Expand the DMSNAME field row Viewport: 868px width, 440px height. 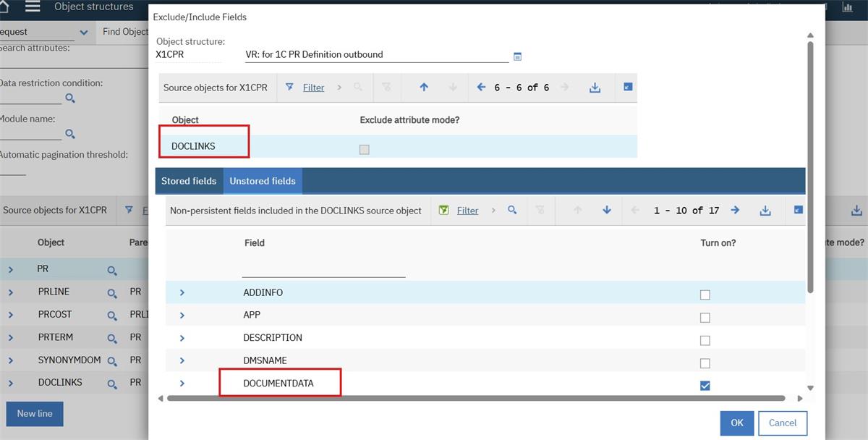(182, 360)
